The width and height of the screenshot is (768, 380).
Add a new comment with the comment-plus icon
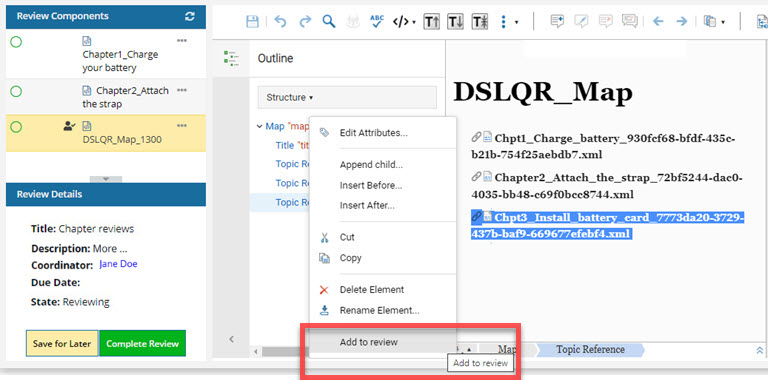click(557, 21)
